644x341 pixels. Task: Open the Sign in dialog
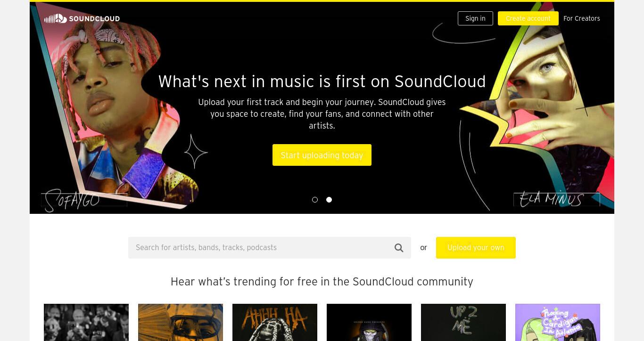point(475,18)
